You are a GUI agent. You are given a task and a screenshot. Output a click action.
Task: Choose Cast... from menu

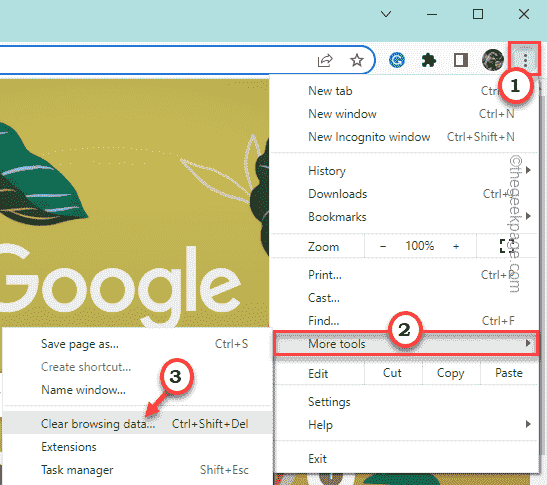click(405, 298)
